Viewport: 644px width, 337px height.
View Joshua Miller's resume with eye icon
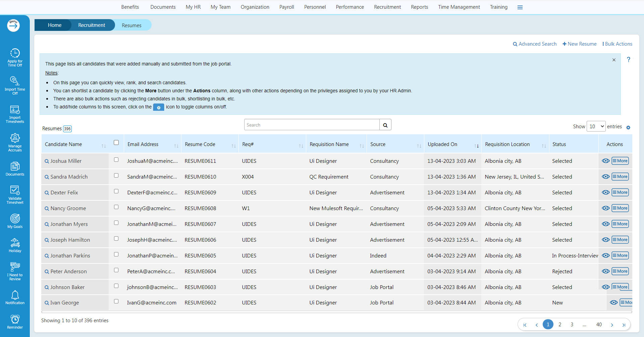coord(605,161)
